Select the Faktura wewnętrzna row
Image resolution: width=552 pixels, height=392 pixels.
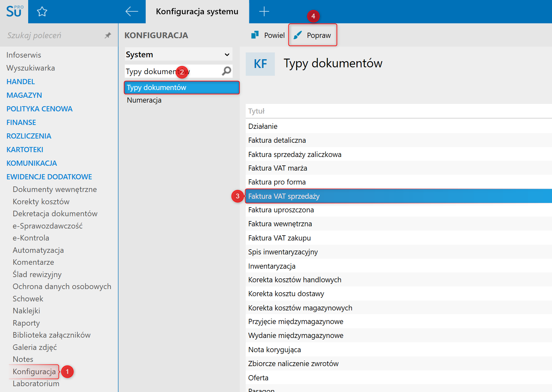click(399, 224)
